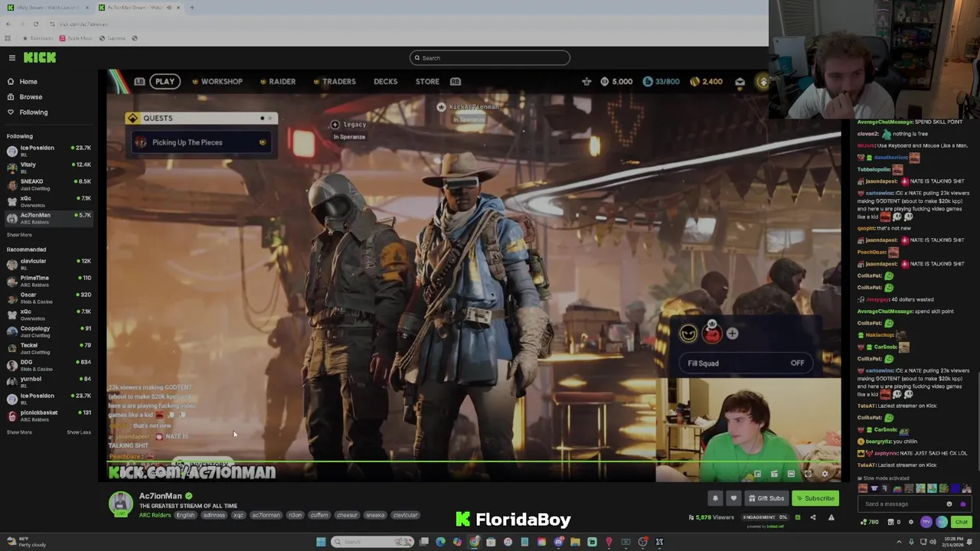This screenshot has width=980, height=551.
Task: Click the add squad member plus icon
Action: point(732,333)
